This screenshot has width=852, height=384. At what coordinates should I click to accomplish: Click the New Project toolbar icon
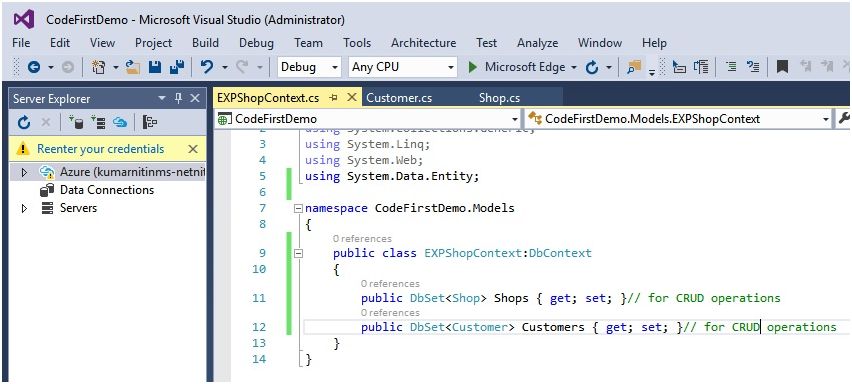click(98, 67)
